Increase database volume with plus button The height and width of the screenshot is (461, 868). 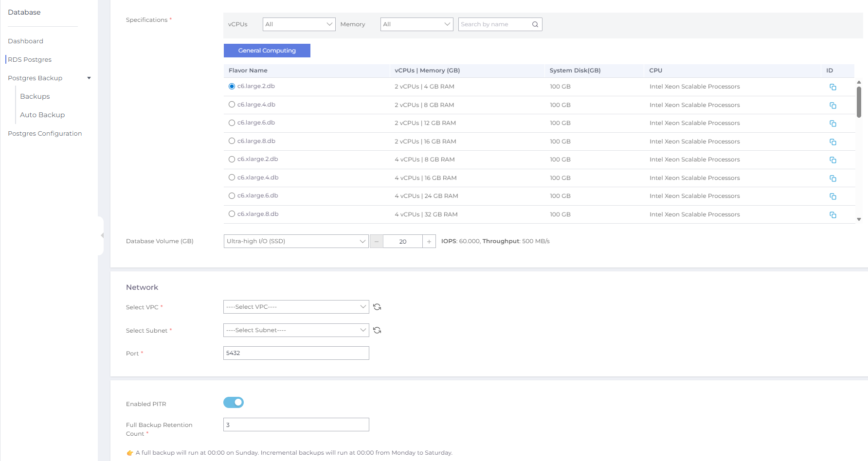click(429, 242)
